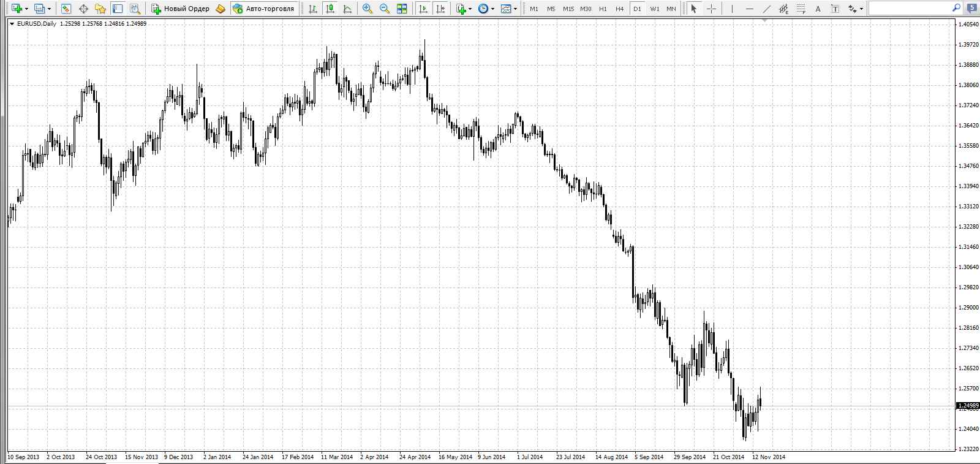980x464 pixels.
Task: Select the H1 timeframe
Action: 603,9
